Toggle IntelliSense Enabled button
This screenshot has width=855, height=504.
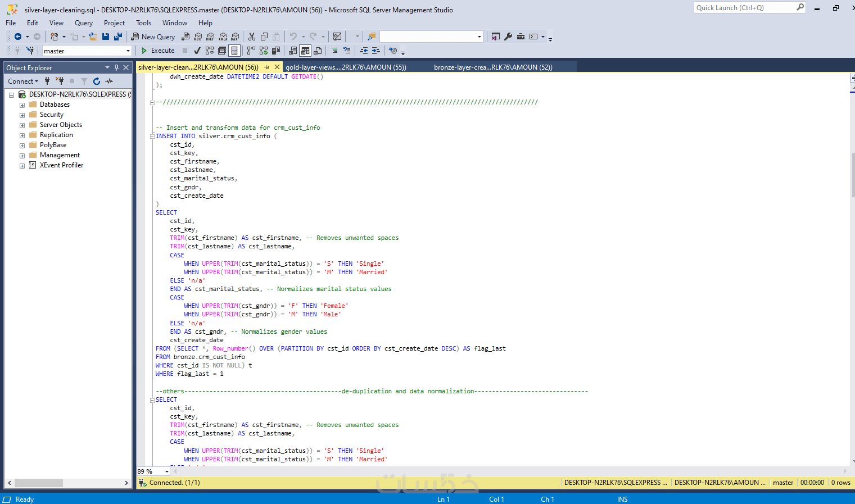point(234,51)
